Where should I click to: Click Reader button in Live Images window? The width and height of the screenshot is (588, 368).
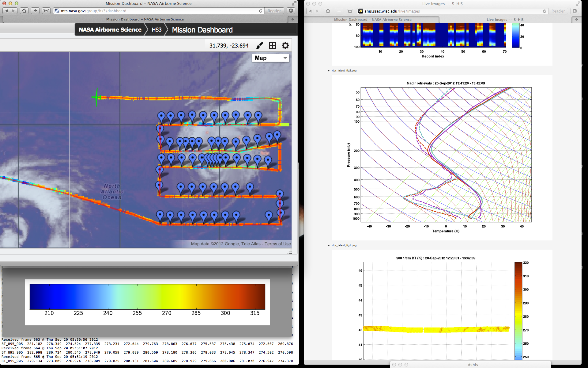click(x=558, y=11)
